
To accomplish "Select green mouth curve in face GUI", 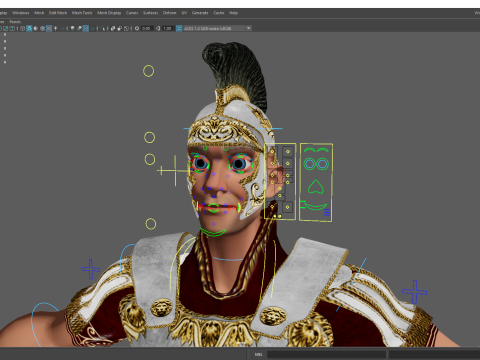I will [315, 207].
